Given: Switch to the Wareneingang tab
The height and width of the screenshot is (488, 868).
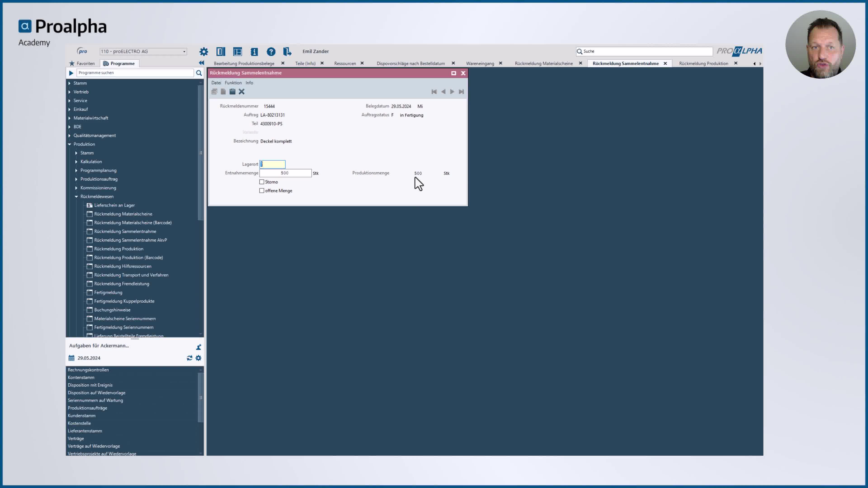Looking at the screenshot, I should click(480, 63).
